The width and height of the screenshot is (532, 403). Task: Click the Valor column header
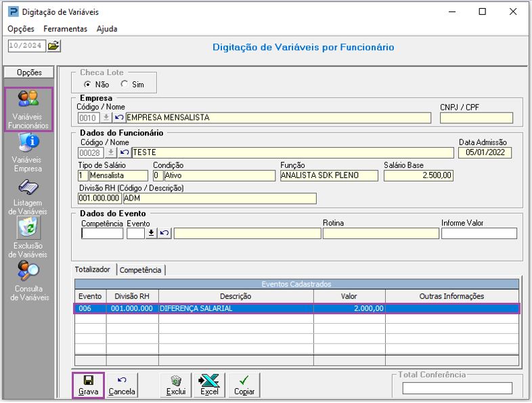point(349,296)
